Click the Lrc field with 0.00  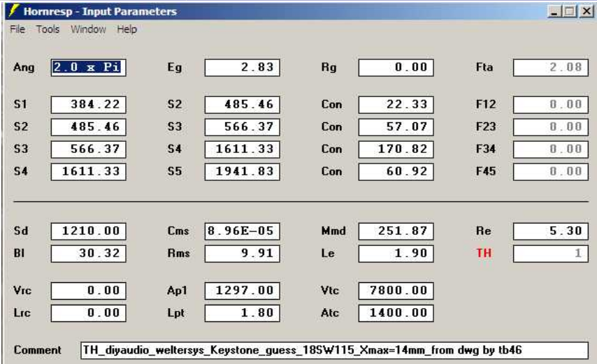88,314
